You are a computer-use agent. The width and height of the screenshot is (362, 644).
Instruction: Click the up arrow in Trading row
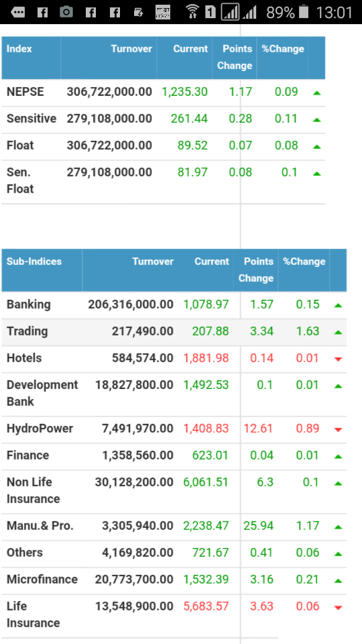click(338, 332)
